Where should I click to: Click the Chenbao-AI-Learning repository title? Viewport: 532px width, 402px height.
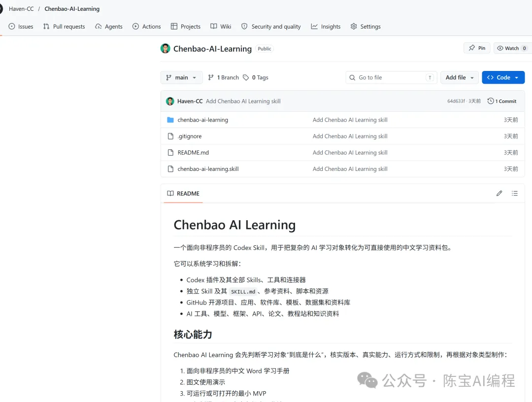212,49
